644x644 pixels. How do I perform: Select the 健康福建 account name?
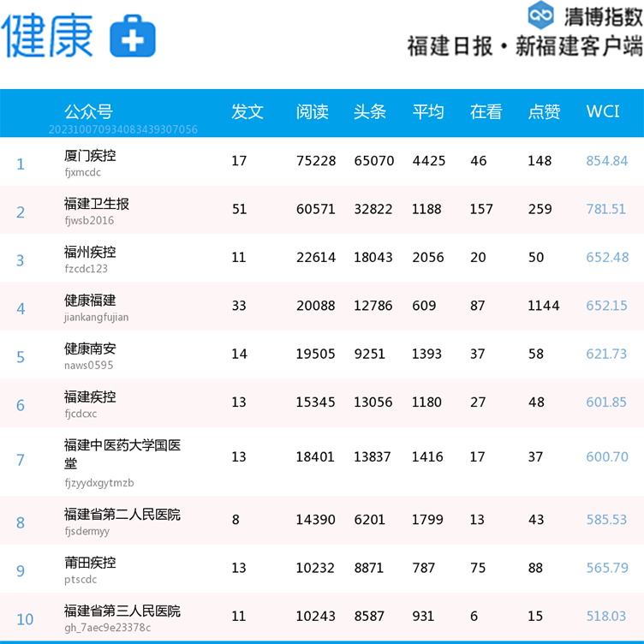[90, 301]
